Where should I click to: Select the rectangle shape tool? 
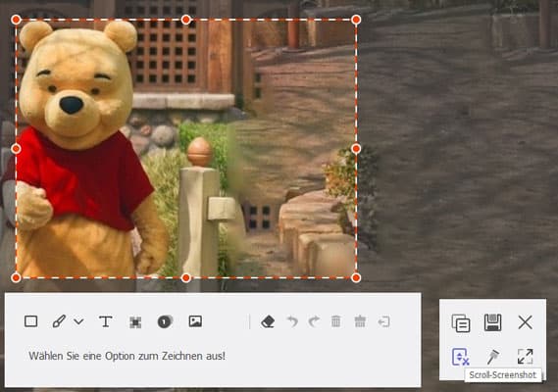click(31, 321)
